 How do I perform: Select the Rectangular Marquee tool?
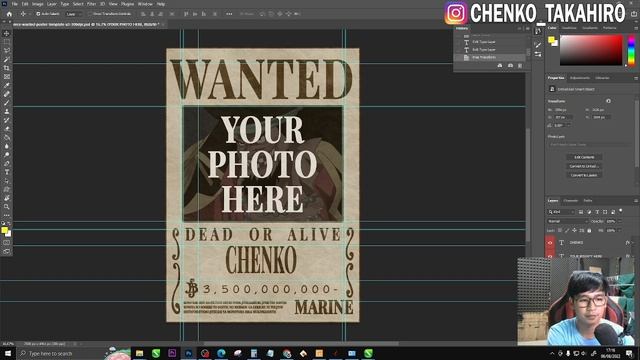click(x=7, y=42)
